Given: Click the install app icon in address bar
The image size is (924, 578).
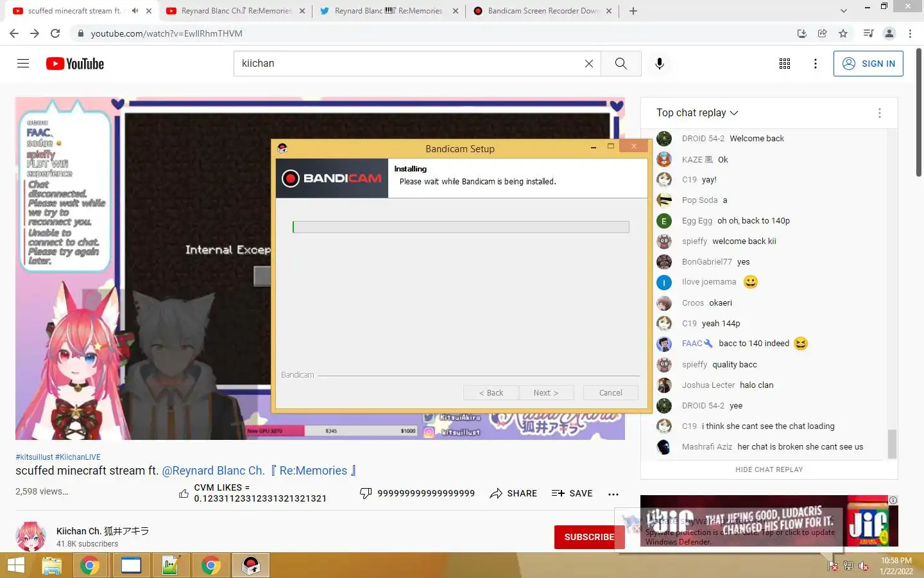Looking at the screenshot, I should pos(801,33).
